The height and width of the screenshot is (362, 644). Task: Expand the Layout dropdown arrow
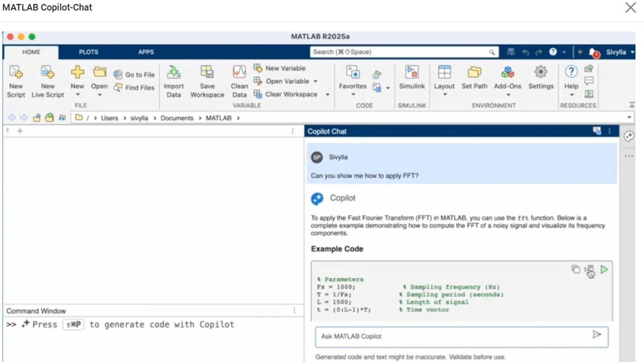444,95
